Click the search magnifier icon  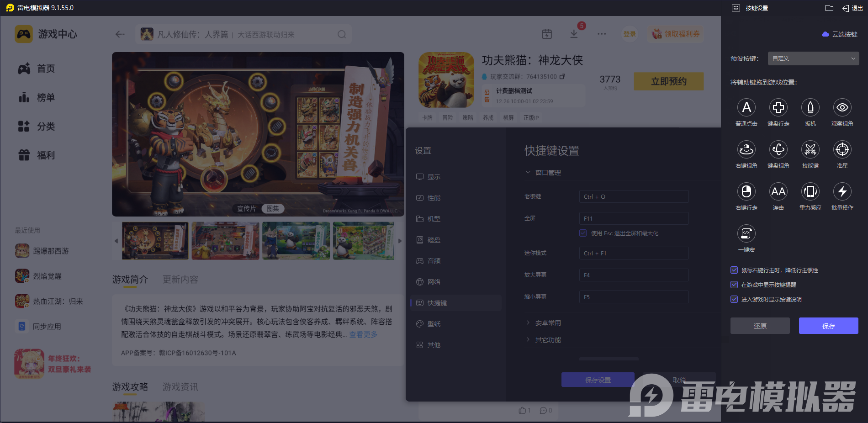click(342, 34)
